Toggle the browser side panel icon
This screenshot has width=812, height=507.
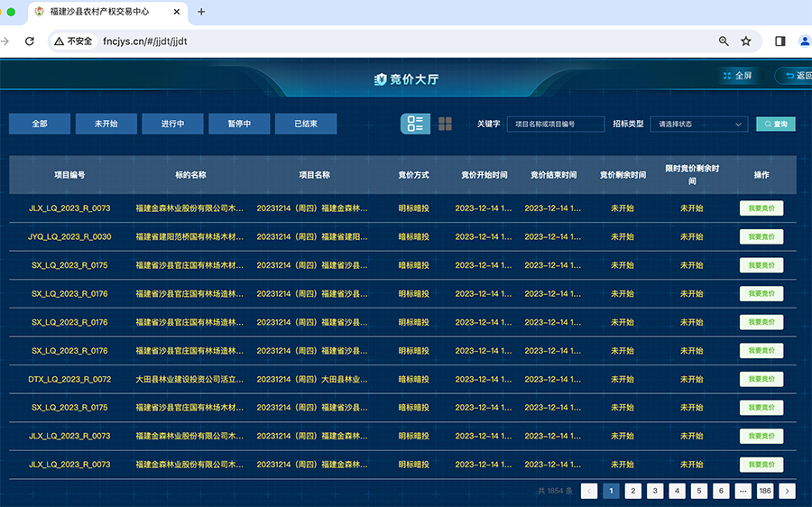click(780, 41)
